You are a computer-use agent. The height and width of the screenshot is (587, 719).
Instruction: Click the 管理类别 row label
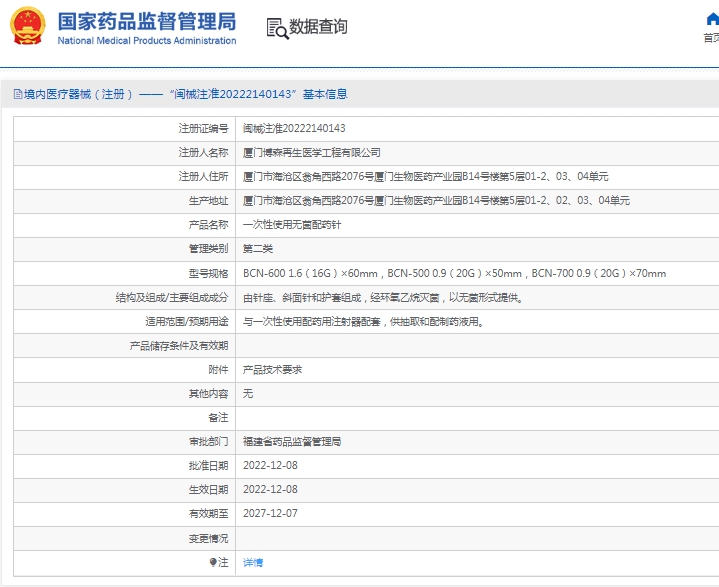(208, 249)
